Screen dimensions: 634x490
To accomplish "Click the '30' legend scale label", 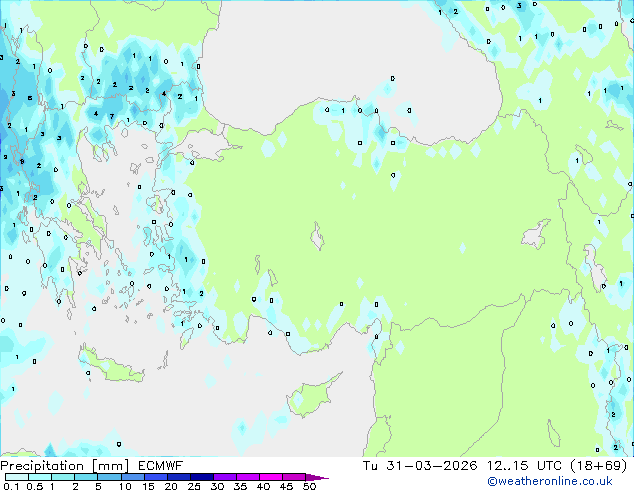I will 217,486.
